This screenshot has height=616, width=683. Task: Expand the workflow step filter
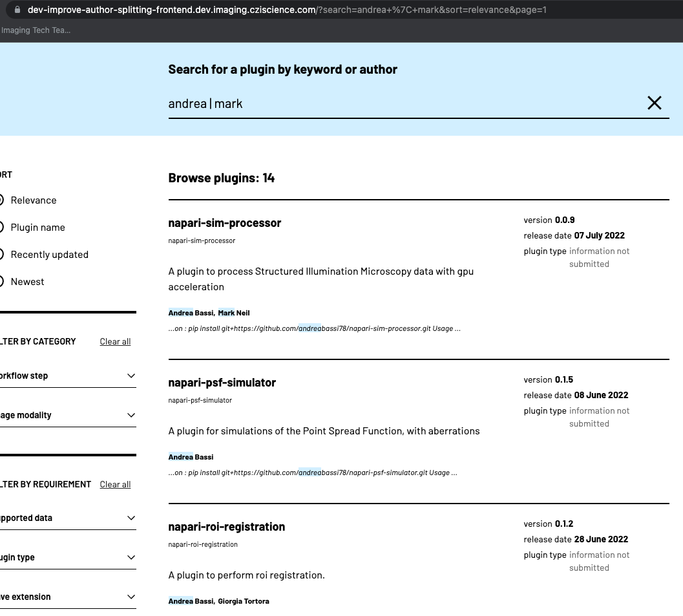(x=131, y=376)
